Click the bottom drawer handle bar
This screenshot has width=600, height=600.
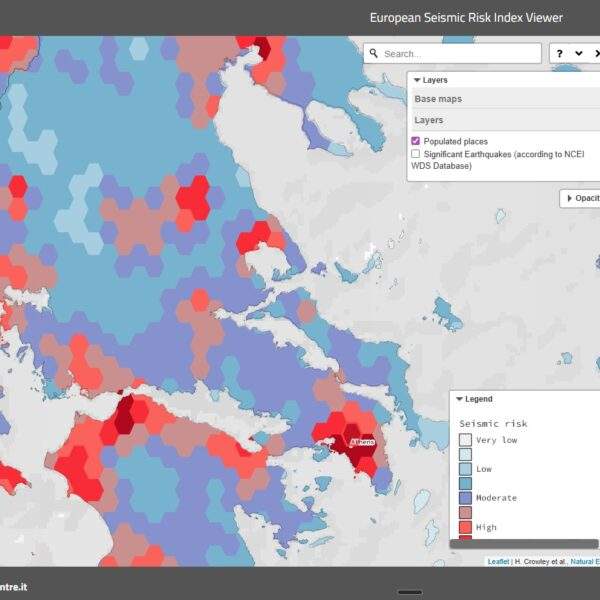[409, 592]
